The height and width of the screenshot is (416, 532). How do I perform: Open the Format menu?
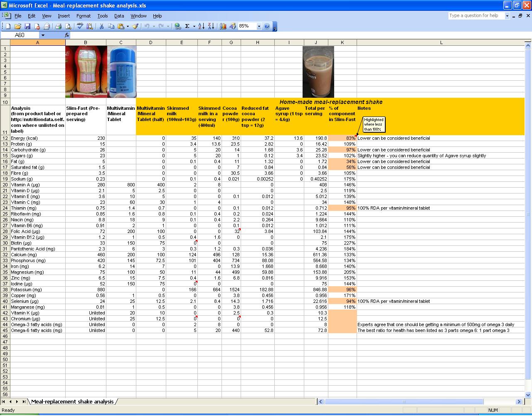coord(83,16)
